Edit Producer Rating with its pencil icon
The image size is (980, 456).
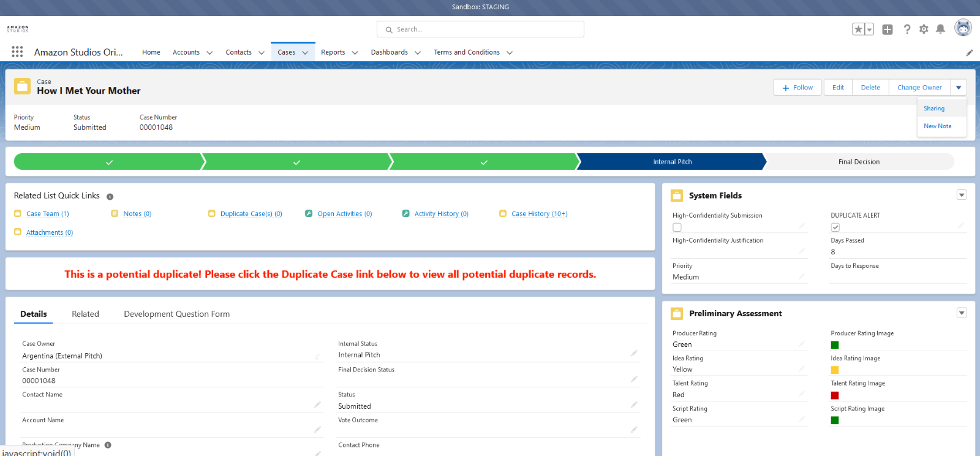coord(802,343)
